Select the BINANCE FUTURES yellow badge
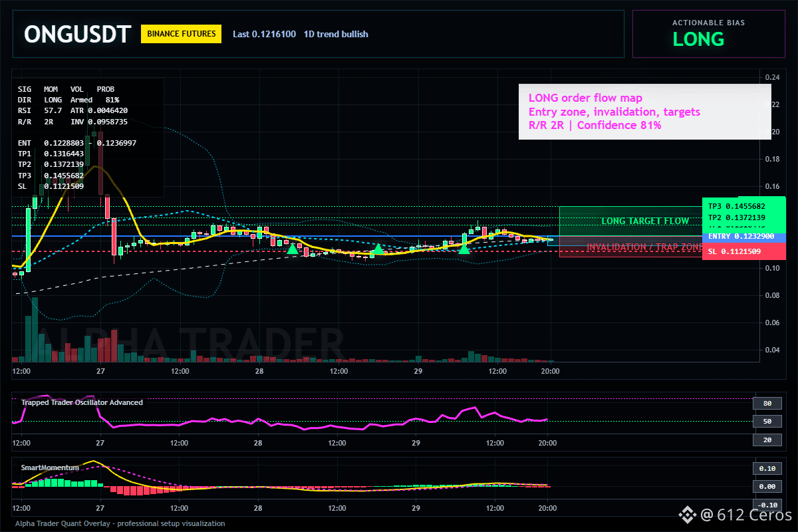798x532 pixels. (181, 34)
